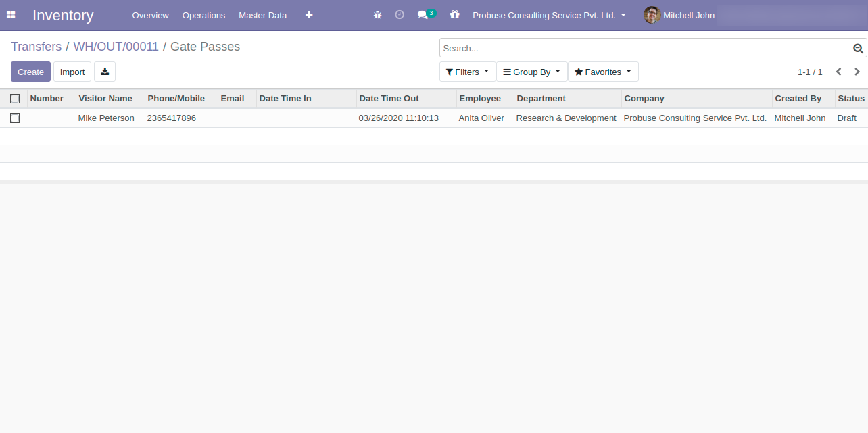
Task: Go to Transfers breadcrumb link
Action: point(36,47)
